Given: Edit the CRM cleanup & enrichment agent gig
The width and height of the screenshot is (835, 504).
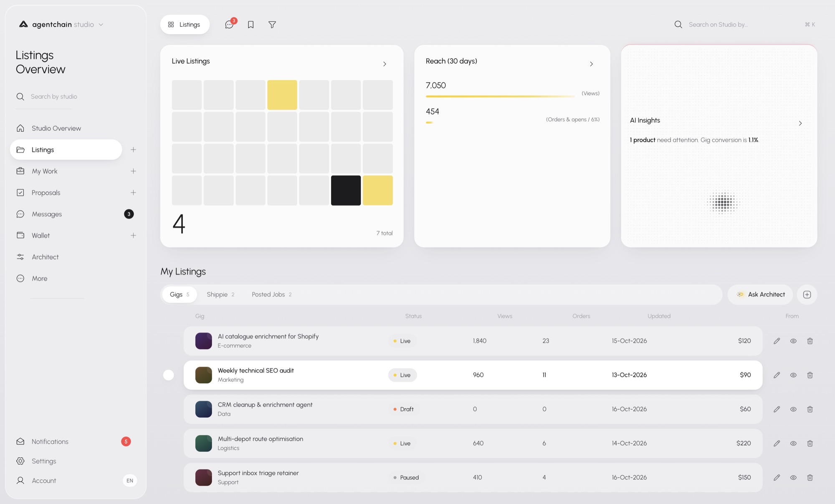Looking at the screenshot, I should point(777,409).
